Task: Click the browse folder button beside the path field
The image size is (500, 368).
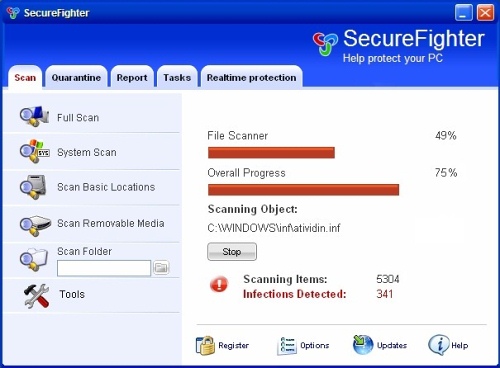Action: (161, 268)
